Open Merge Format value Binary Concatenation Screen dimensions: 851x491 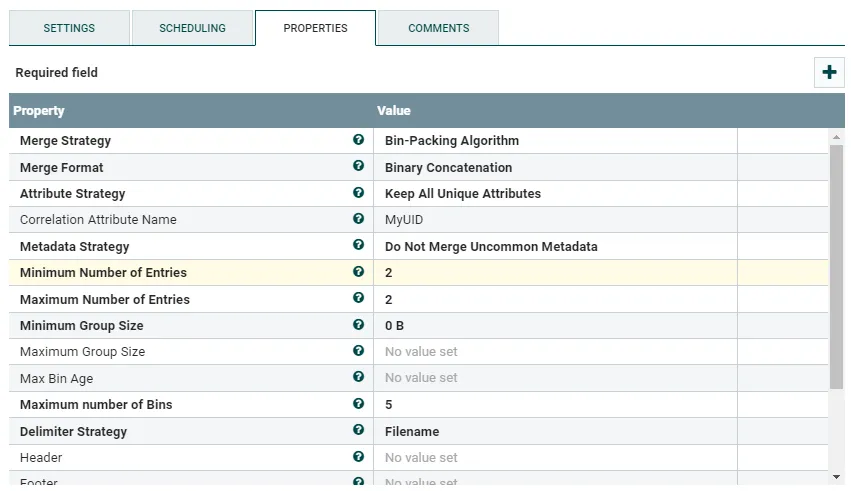(448, 168)
